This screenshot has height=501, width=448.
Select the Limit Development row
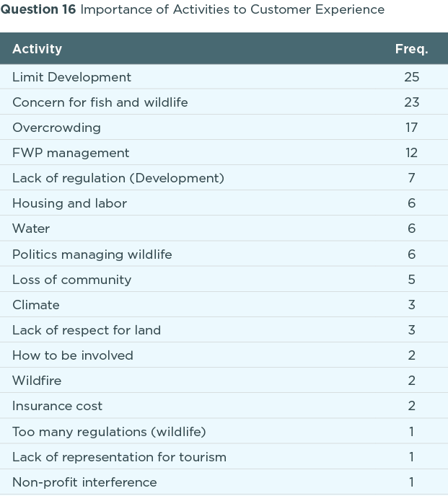pos(72,77)
